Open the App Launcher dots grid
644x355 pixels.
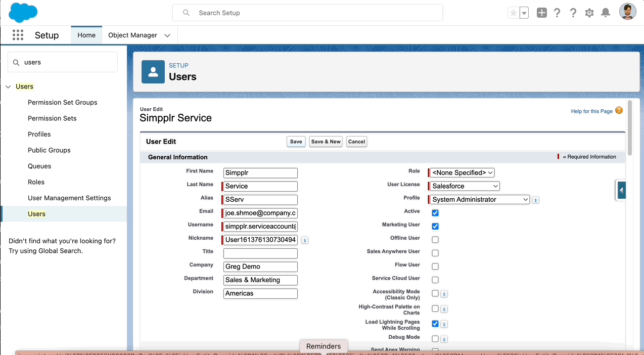pyautogui.click(x=18, y=35)
